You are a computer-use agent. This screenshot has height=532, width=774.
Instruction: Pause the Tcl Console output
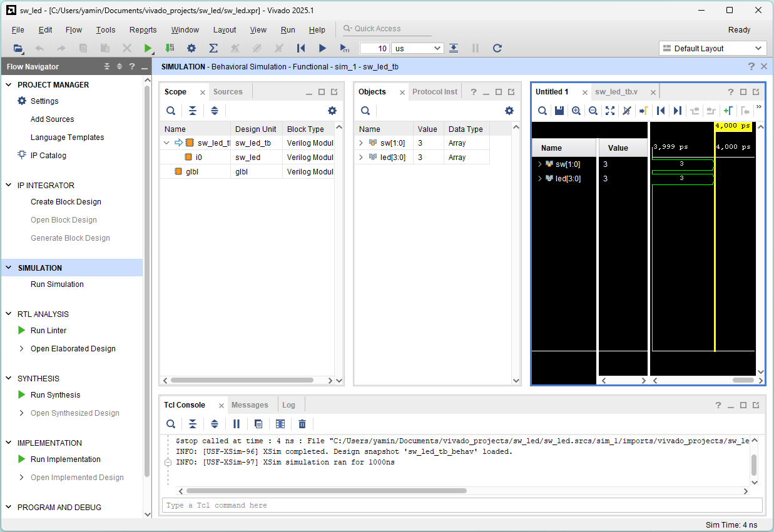(x=237, y=424)
